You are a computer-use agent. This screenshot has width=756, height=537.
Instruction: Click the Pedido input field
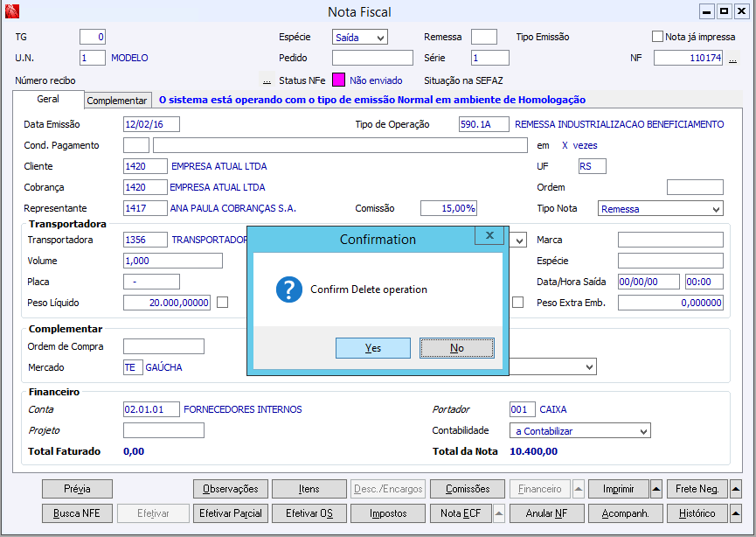tap(372, 58)
